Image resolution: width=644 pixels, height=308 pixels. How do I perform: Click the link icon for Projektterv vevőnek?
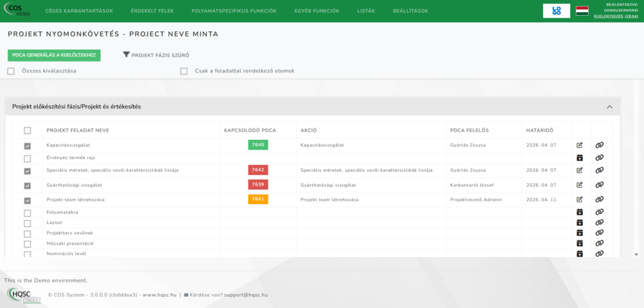pyautogui.click(x=599, y=232)
